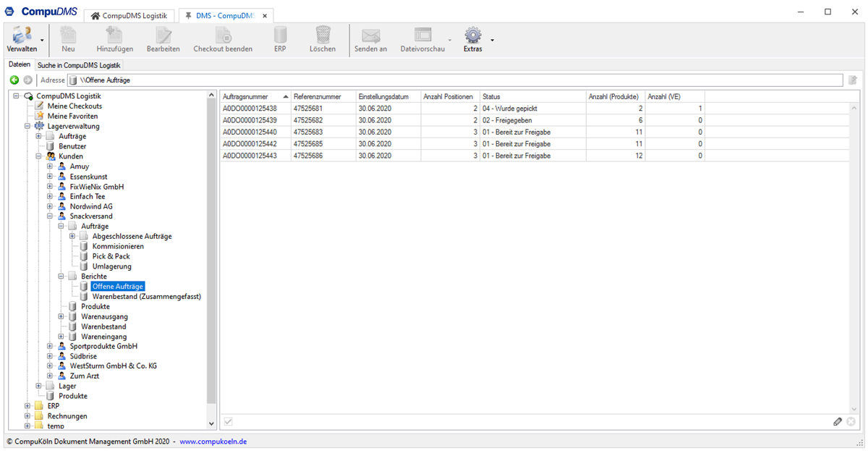Open the Dateivorschau dropdown arrow
Image resolution: width=868 pixels, height=451 pixels.
coord(450,40)
